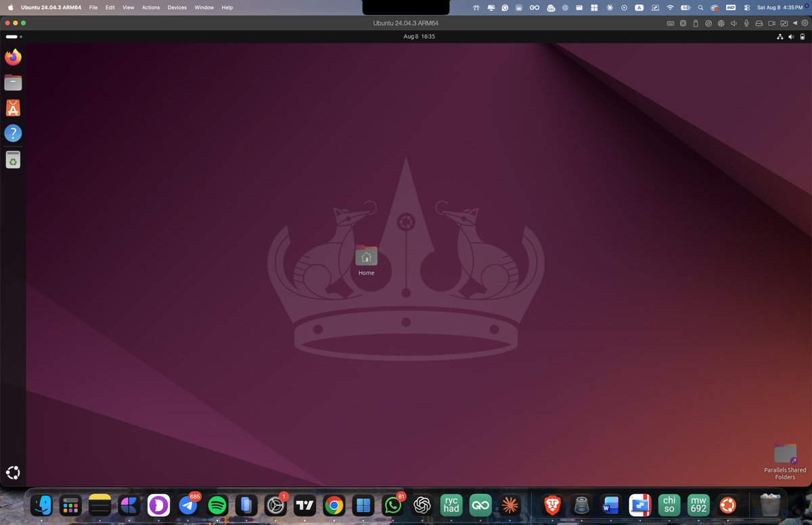Open the File menu
Image resolution: width=812 pixels, height=525 pixels.
(93, 7)
